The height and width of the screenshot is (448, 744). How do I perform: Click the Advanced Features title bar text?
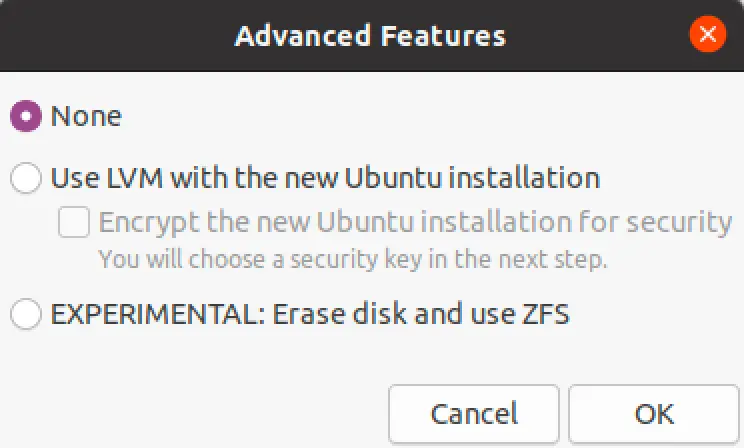[371, 36]
